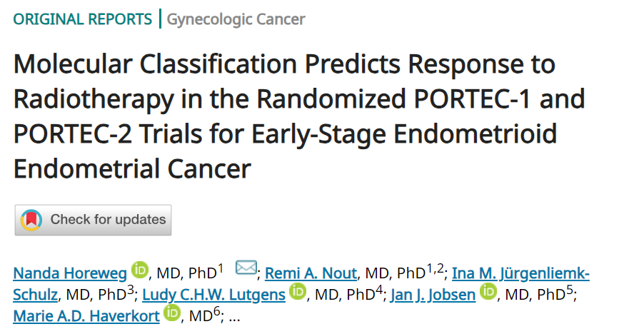The width and height of the screenshot is (644, 329).
Task: Open ORCID icon beside Ludy C.H.W. Lutgens
Action: (298, 293)
